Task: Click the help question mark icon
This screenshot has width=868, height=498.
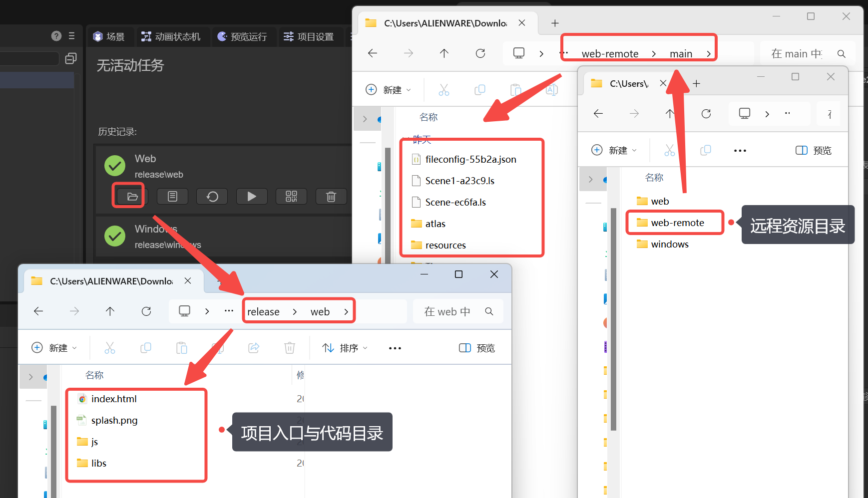Action: pyautogui.click(x=56, y=36)
